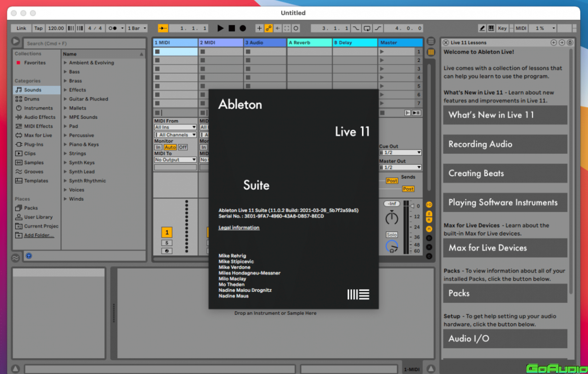Select the Drums category
The height and width of the screenshot is (374, 588).
32,99
